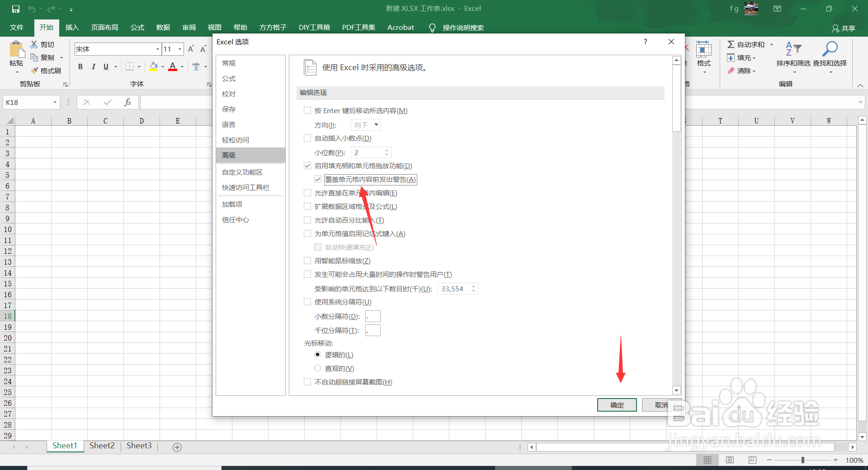Screen dimensions: 868x470
Task: Select 自定义功能区 in the options sidebar
Action: pos(242,172)
